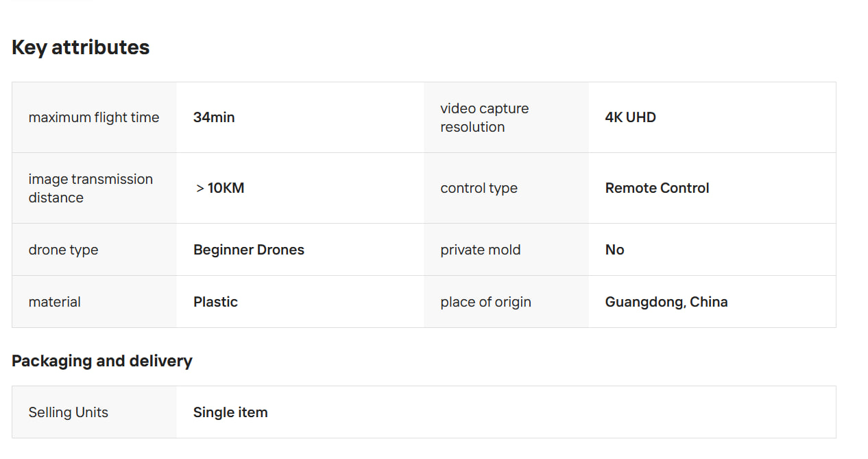Click the "No" private mold value
Viewport: 868px width, 459px height.
click(x=614, y=250)
